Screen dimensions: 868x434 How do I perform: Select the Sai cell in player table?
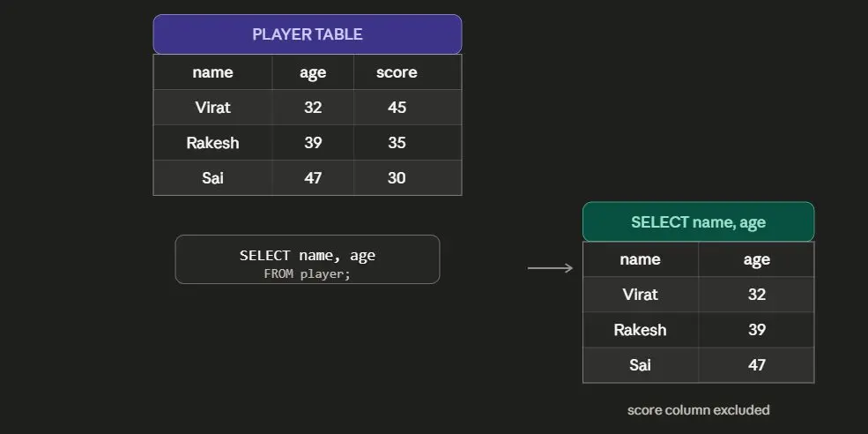click(x=212, y=178)
